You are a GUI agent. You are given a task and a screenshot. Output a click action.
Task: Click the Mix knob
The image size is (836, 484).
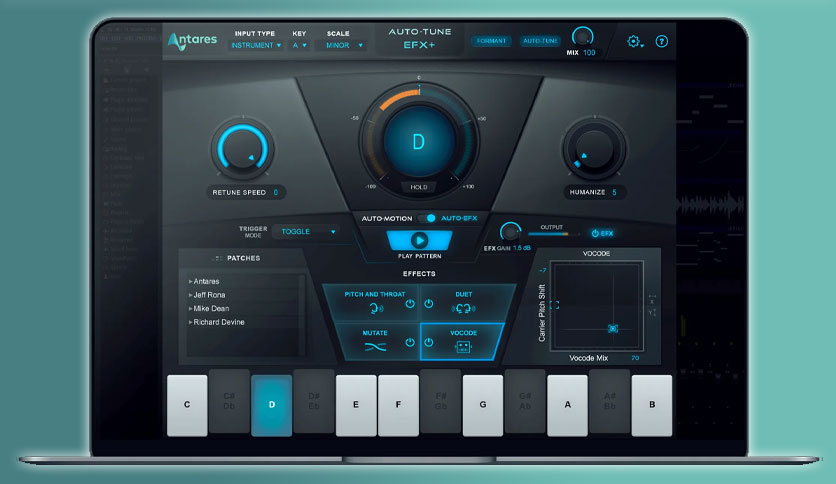coord(582,37)
